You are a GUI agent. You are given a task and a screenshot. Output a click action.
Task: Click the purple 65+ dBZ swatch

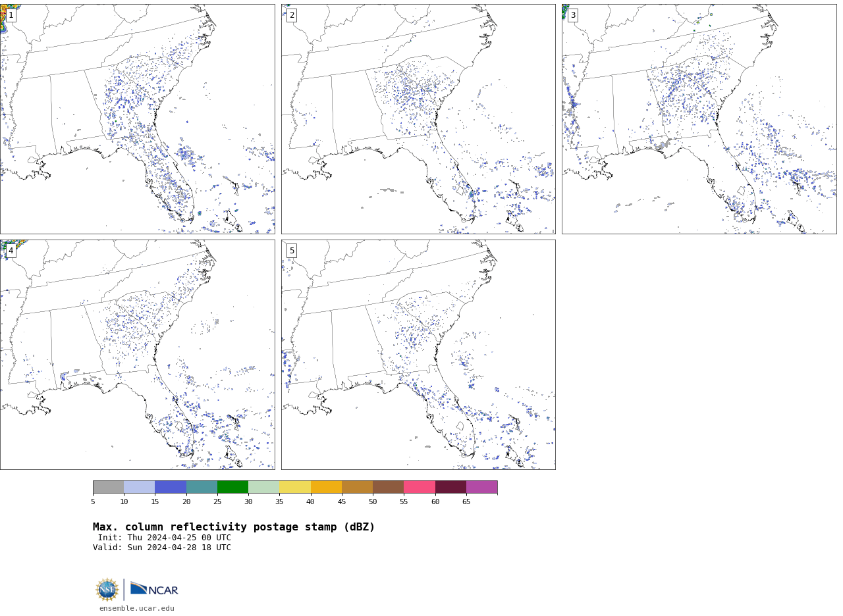(481, 487)
